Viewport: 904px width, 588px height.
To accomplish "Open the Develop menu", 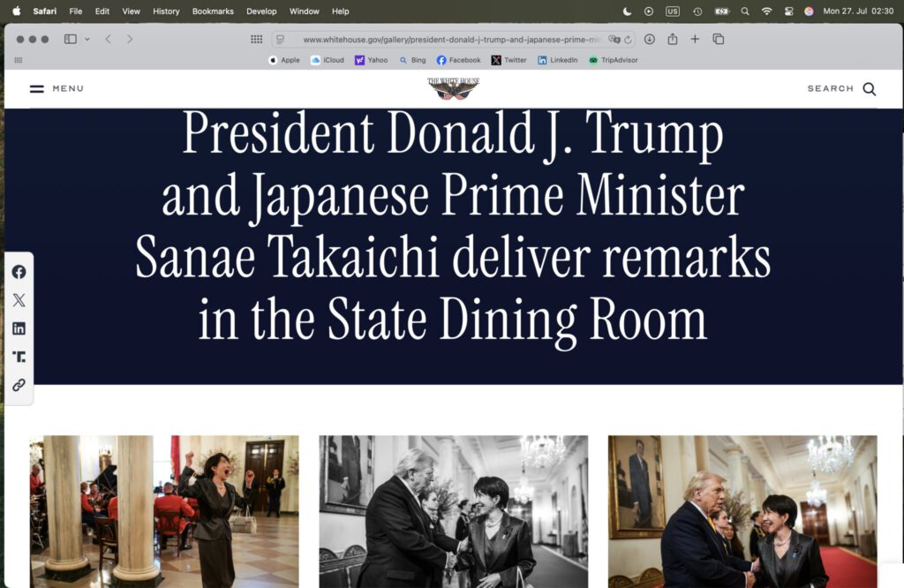I will point(261,11).
